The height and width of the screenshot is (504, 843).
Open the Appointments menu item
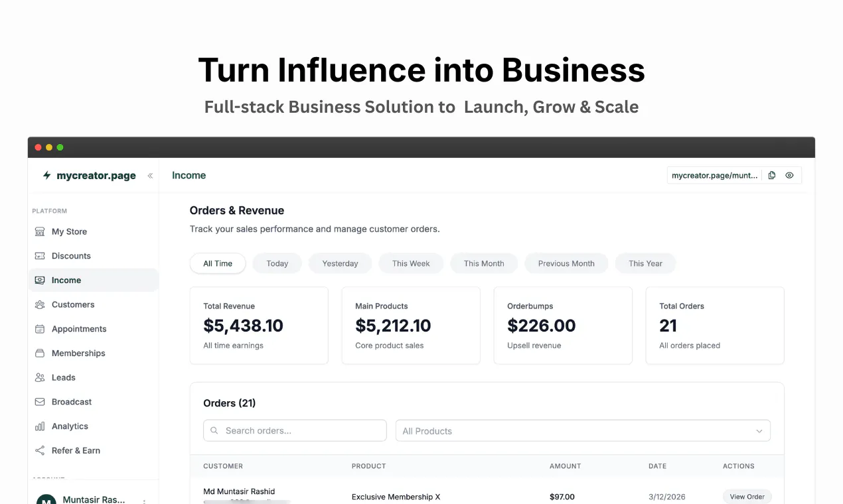(x=94, y=329)
